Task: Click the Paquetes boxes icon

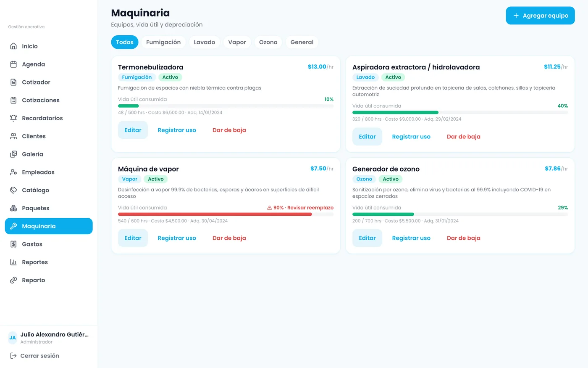Action: (x=13, y=208)
